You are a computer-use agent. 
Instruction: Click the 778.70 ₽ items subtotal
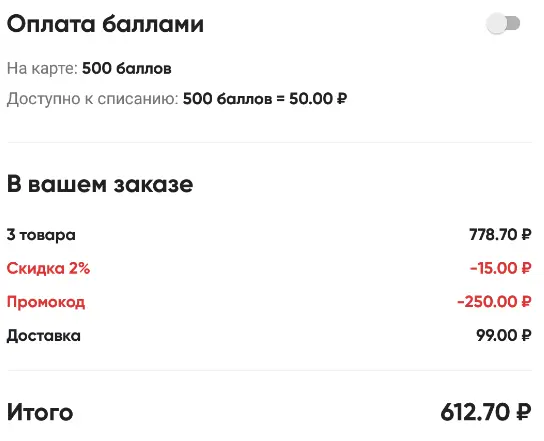click(x=500, y=235)
